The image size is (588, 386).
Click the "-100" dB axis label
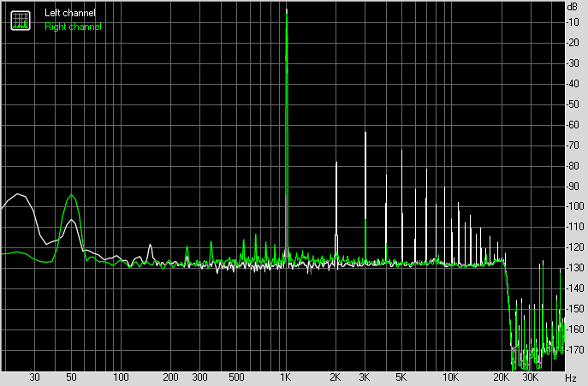pos(575,206)
